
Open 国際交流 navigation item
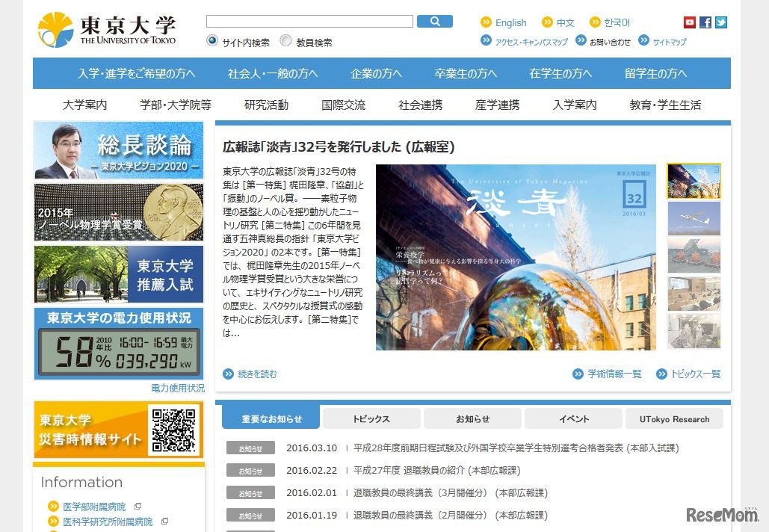343,105
